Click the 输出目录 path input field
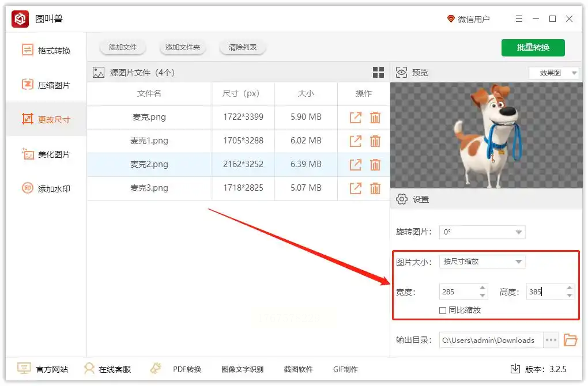 pyautogui.click(x=491, y=340)
